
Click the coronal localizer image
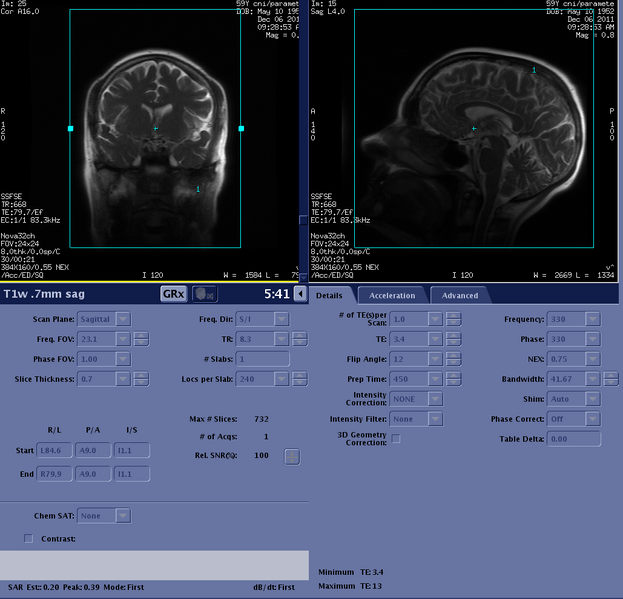coord(149,141)
